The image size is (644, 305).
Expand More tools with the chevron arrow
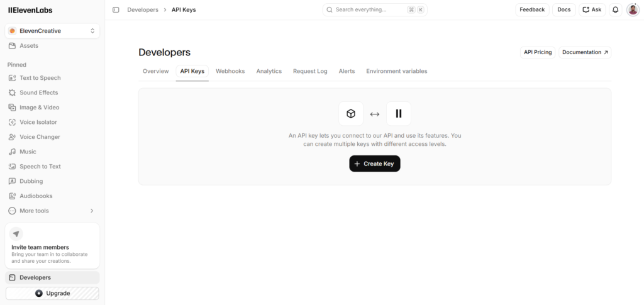tap(92, 211)
